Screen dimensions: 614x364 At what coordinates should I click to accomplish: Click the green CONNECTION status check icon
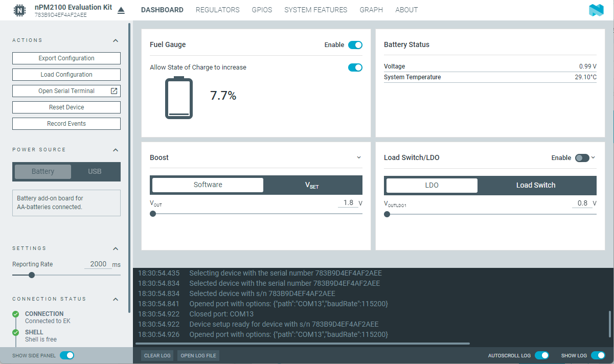coord(16,314)
